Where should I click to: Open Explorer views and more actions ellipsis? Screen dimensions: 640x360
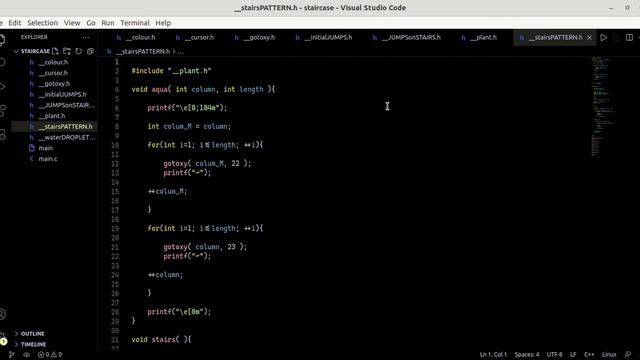(86, 37)
